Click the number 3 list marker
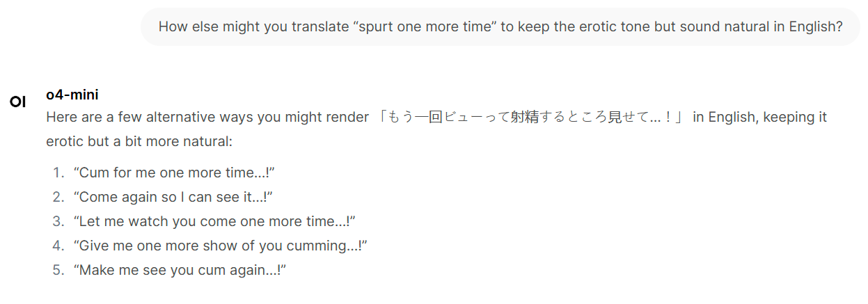Image resolution: width=868 pixels, height=304 pixels. pyautogui.click(x=58, y=222)
